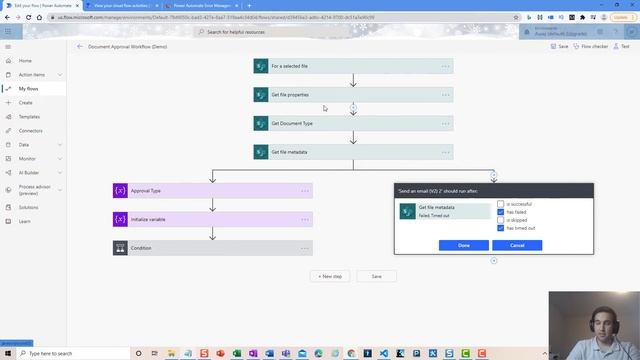Switch to Power Automate Error Manager tab
Viewport: 640px width, 360px height.
[202, 6]
